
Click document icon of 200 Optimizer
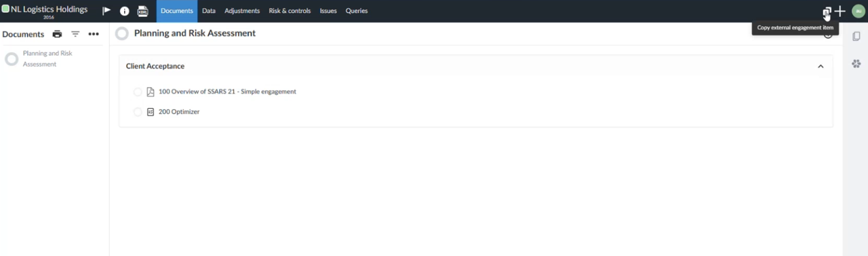151,112
